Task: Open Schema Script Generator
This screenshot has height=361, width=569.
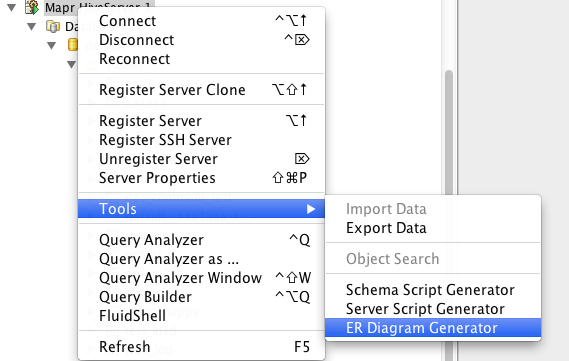Action: click(433, 290)
